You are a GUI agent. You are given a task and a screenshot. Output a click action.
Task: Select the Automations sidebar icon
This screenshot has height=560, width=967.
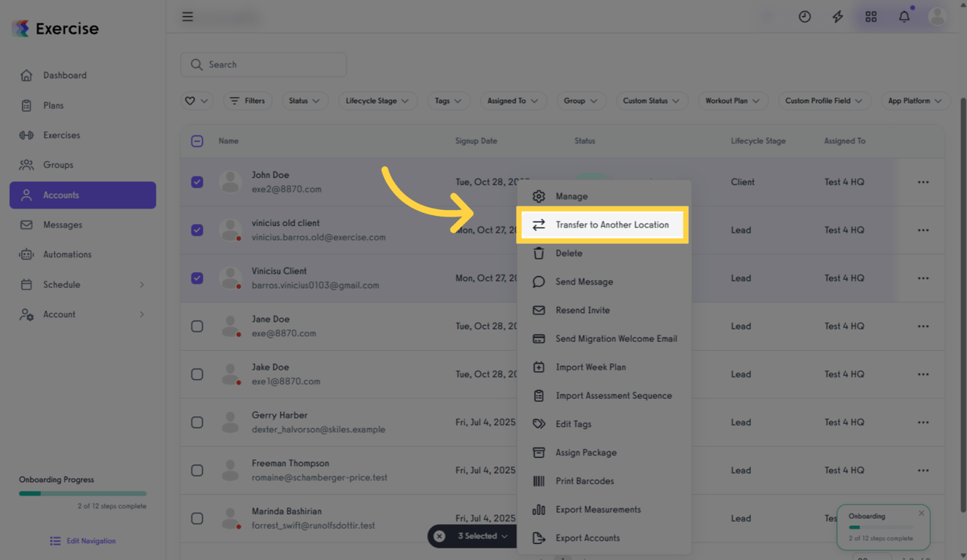click(26, 254)
